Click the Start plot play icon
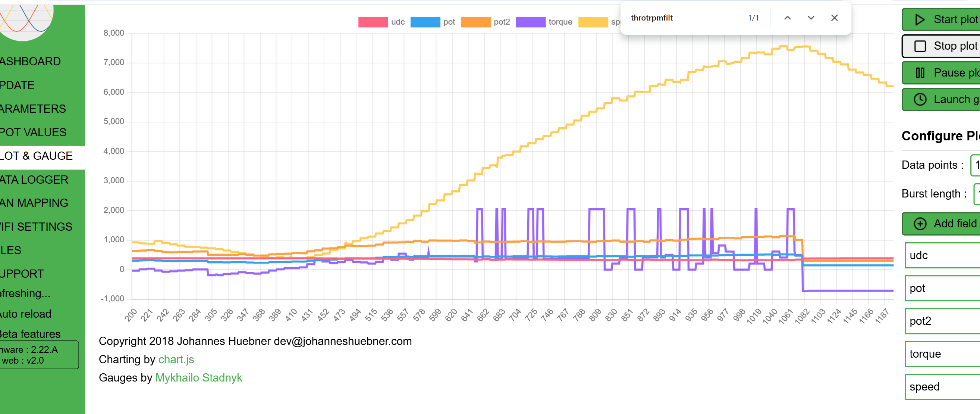The height and width of the screenshot is (414, 980). click(920, 19)
